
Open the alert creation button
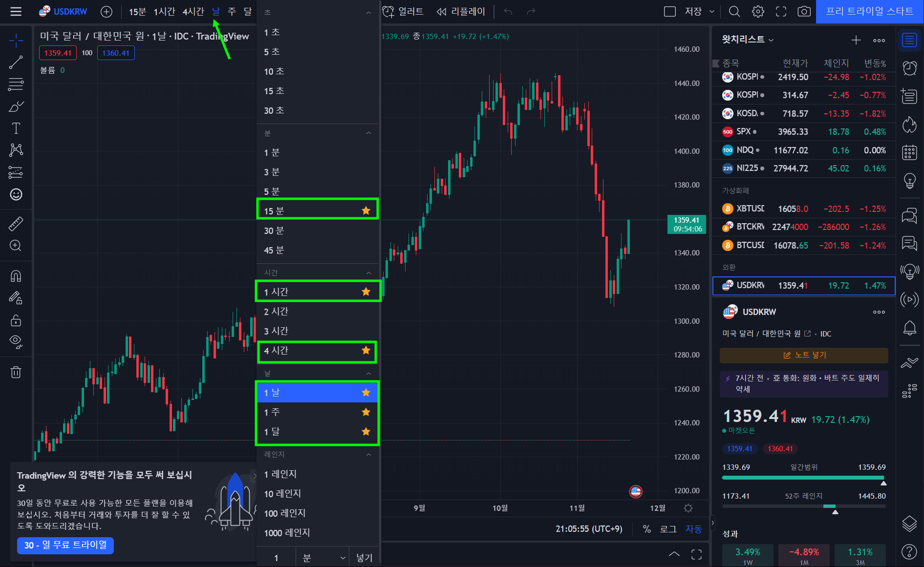(403, 11)
